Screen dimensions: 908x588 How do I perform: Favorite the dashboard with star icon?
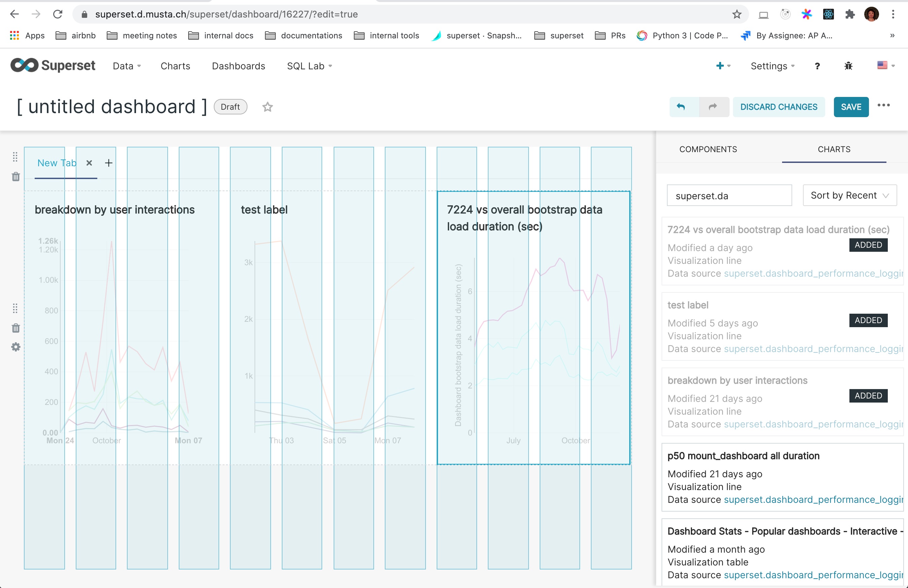(x=267, y=107)
